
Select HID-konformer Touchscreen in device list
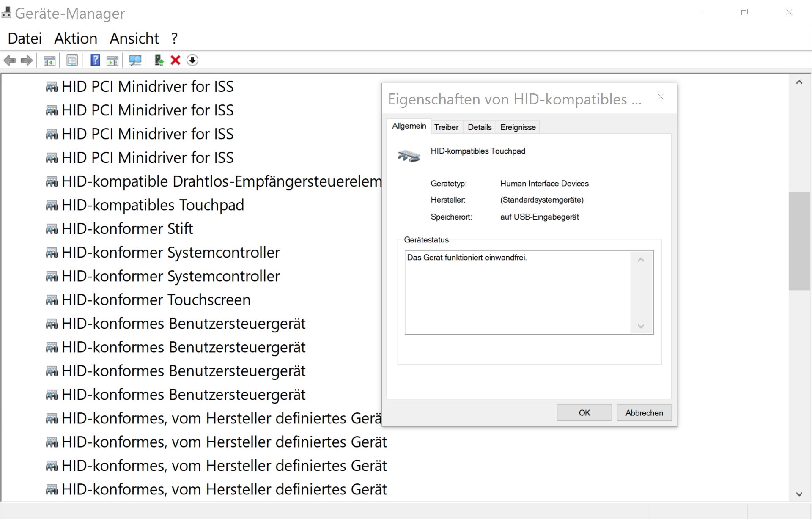click(x=156, y=300)
